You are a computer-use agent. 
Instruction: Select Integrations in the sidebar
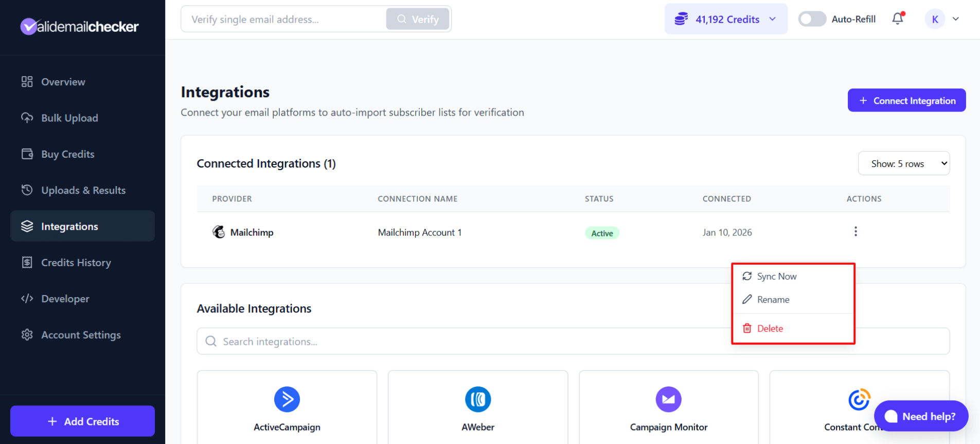(82, 226)
